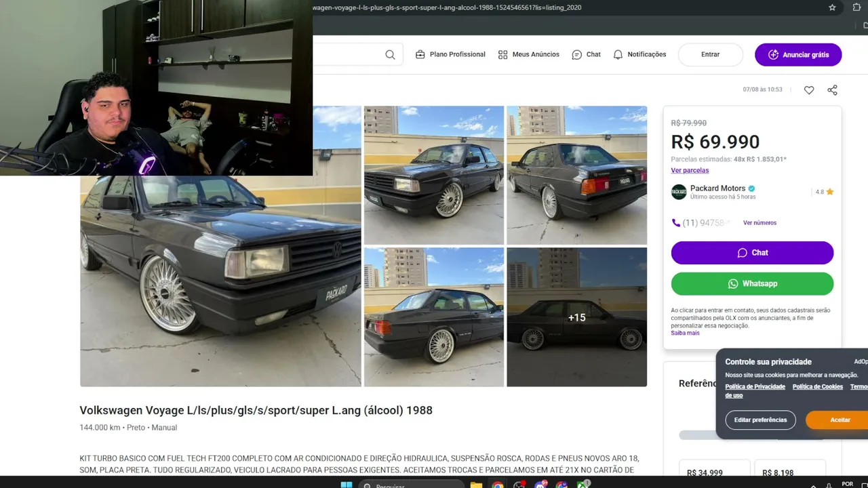Open the top-right rear view car photo

coord(577,175)
